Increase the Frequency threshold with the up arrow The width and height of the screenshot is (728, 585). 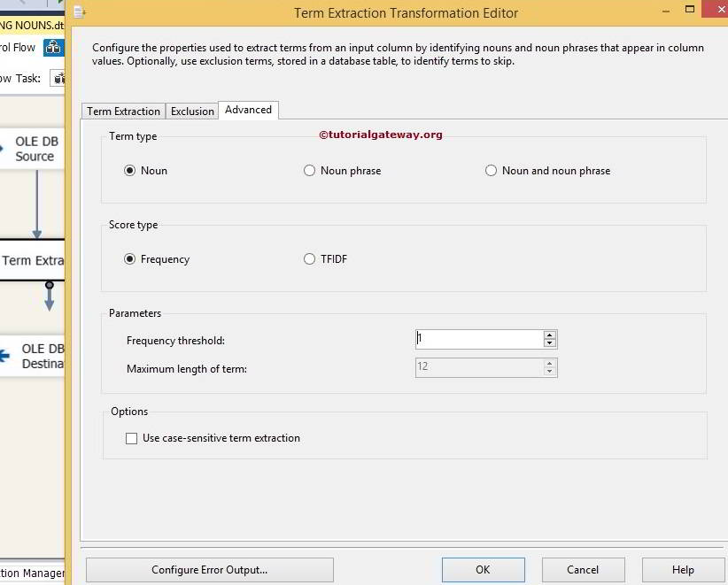549,335
